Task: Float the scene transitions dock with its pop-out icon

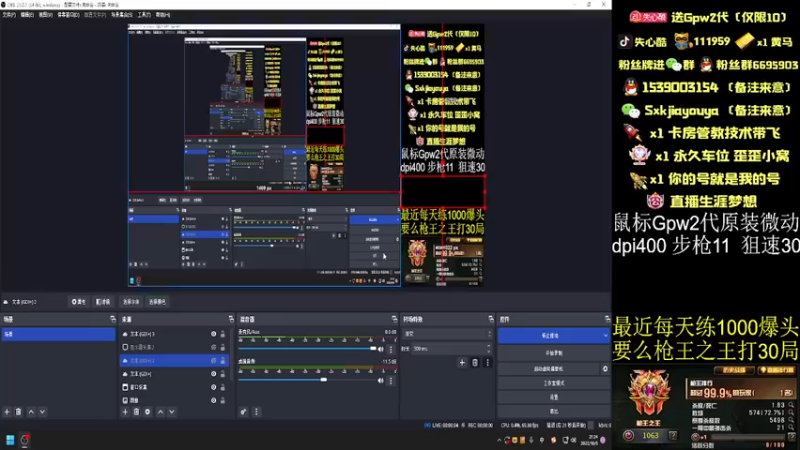Action: pos(491,319)
